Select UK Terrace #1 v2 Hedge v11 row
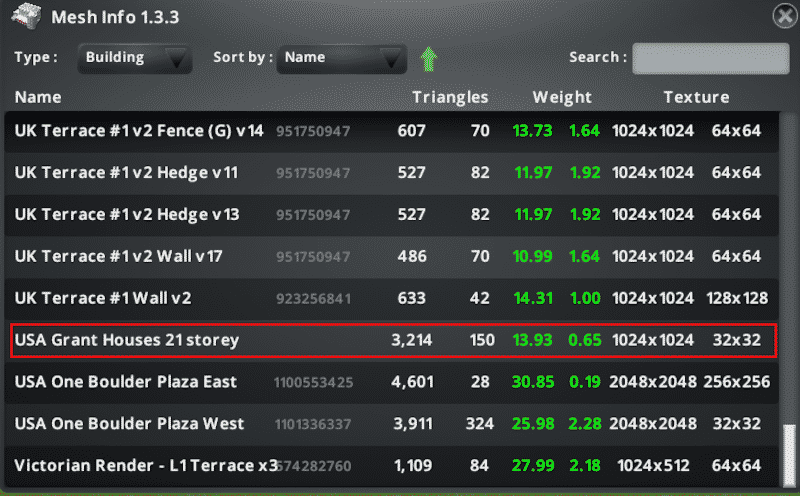Viewport: 800px width, 496px height. tap(126, 173)
